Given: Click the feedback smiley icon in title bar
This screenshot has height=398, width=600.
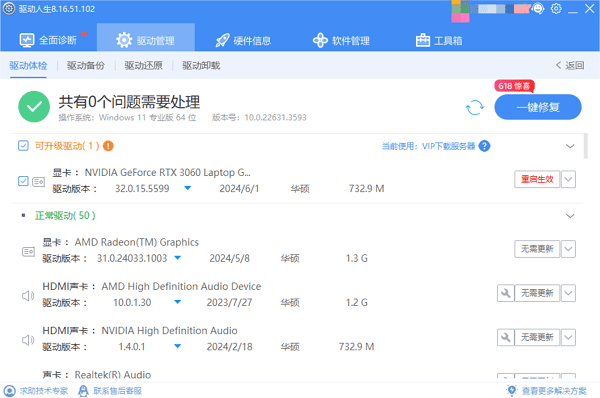Looking at the screenshot, I should click(x=538, y=8).
